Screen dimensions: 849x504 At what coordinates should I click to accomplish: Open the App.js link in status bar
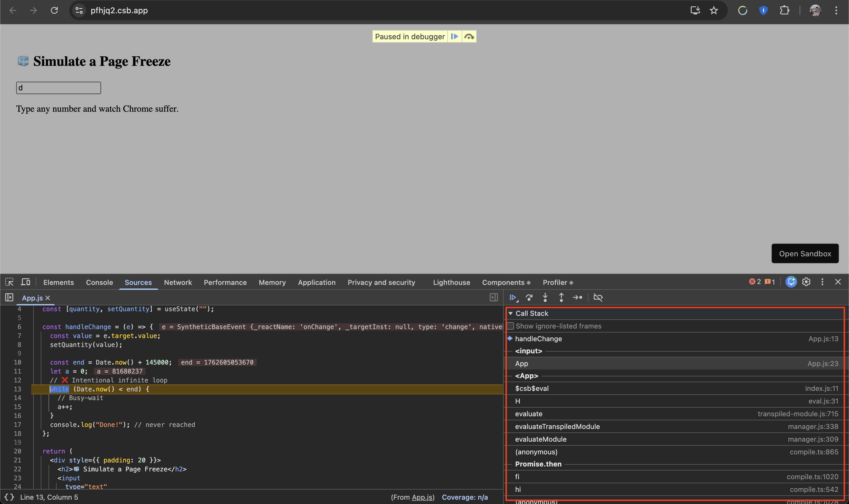pos(422,497)
